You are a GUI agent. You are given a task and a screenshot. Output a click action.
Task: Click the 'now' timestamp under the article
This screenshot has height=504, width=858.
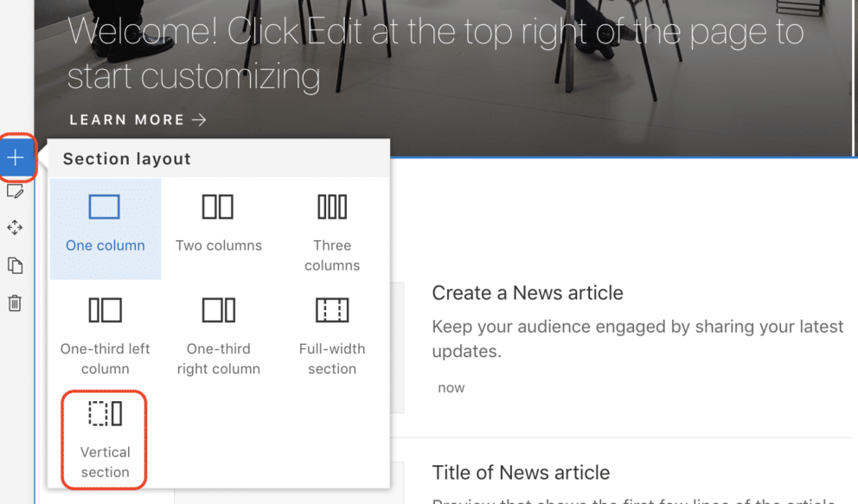[451, 387]
